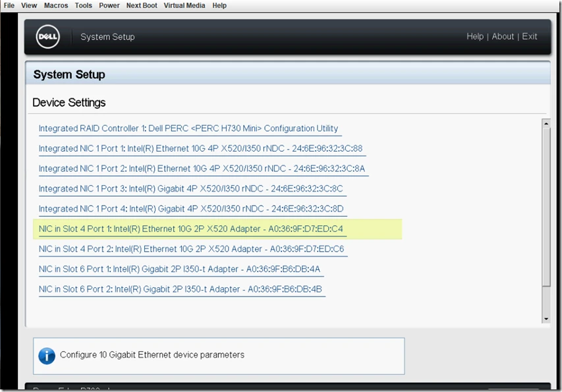Click scrollbar up arrow in device list
Screen dimensions: 562x392
pos(546,124)
